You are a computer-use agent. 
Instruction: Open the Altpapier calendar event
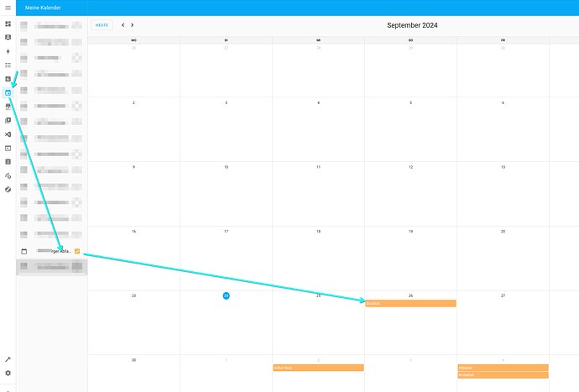click(x=503, y=368)
